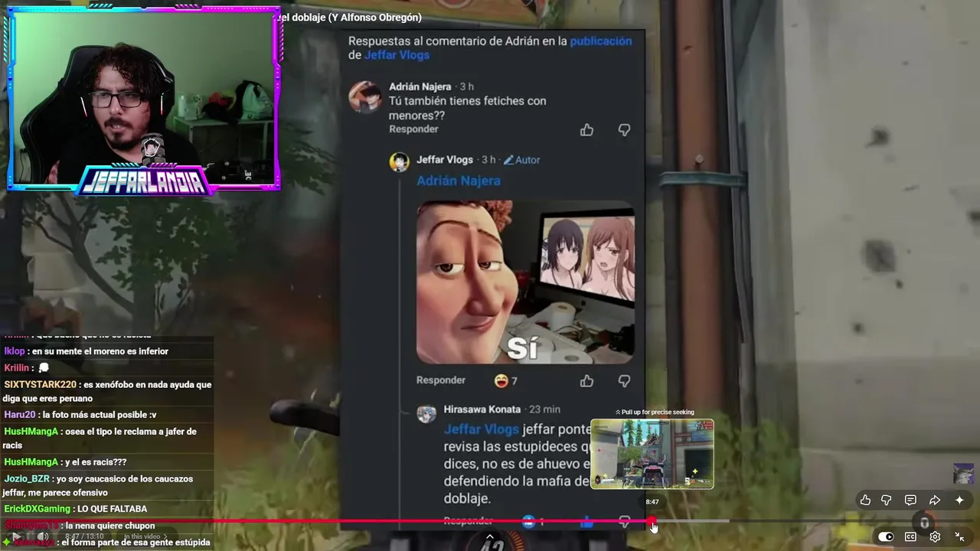The width and height of the screenshot is (980, 551).
Task: Click the '8:47 / 13:10' time display
Action: 84,537
